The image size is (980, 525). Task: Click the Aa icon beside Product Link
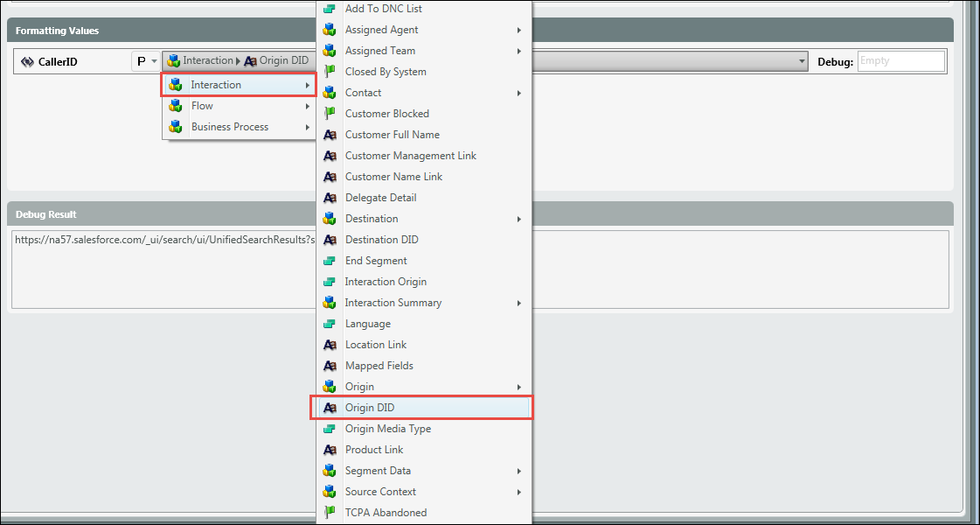[330, 450]
